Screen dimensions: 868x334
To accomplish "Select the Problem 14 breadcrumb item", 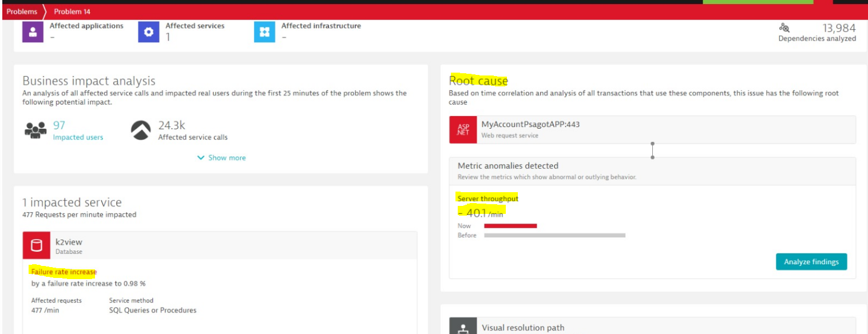I will click(x=72, y=11).
